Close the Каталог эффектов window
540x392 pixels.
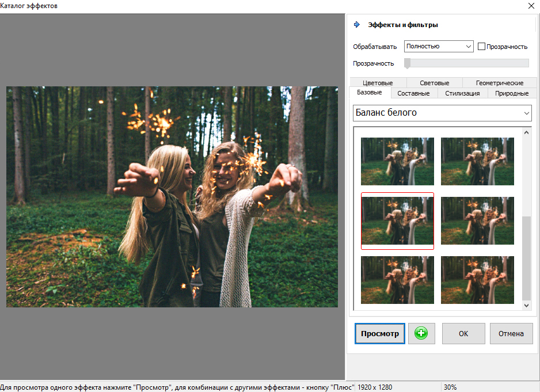[530, 6]
